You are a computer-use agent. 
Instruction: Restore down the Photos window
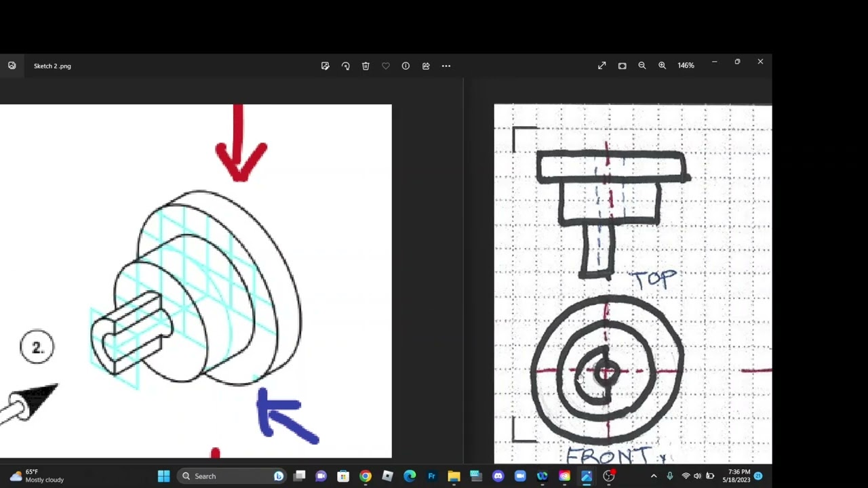tap(737, 62)
